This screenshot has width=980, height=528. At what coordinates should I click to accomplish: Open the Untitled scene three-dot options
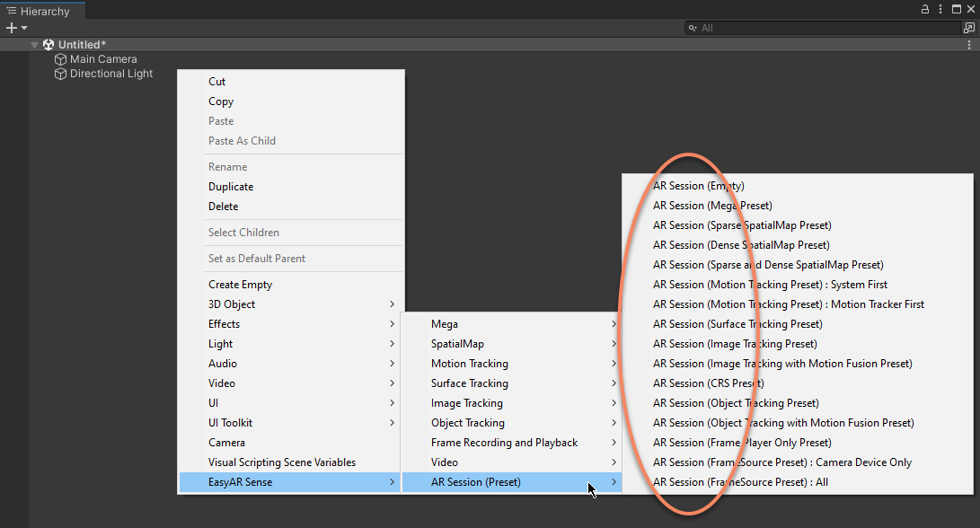tap(969, 45)
